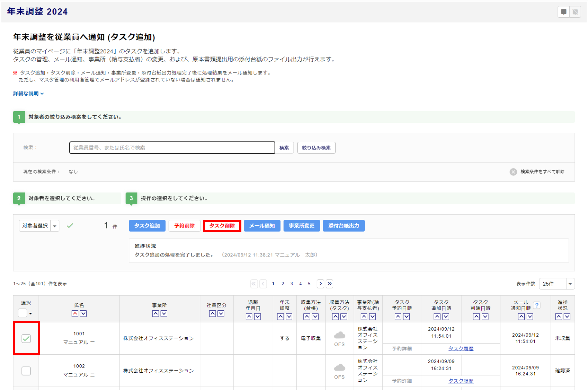The width and height of the screenshot is (588, 390).
Task: Click タスク削除 button
Action: click(222, 226)
